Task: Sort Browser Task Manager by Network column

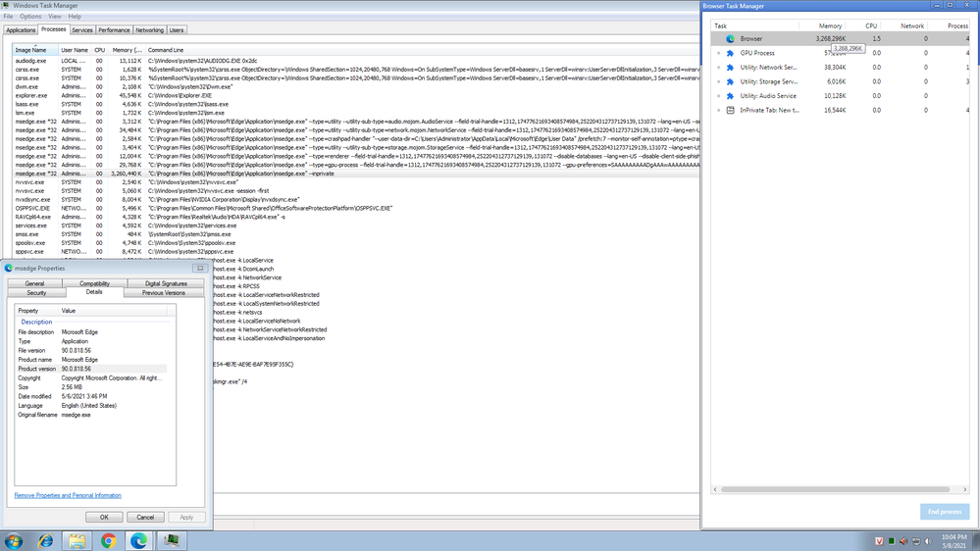Action: (x=904, y=25)
